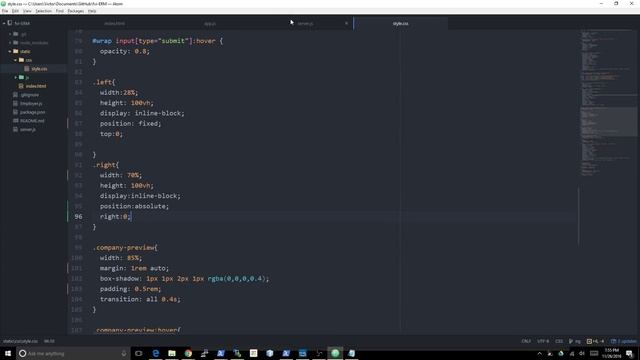The width and height of the screenshot is (640, 360).
Task: Open the Find menu
Action: (60, 11)
